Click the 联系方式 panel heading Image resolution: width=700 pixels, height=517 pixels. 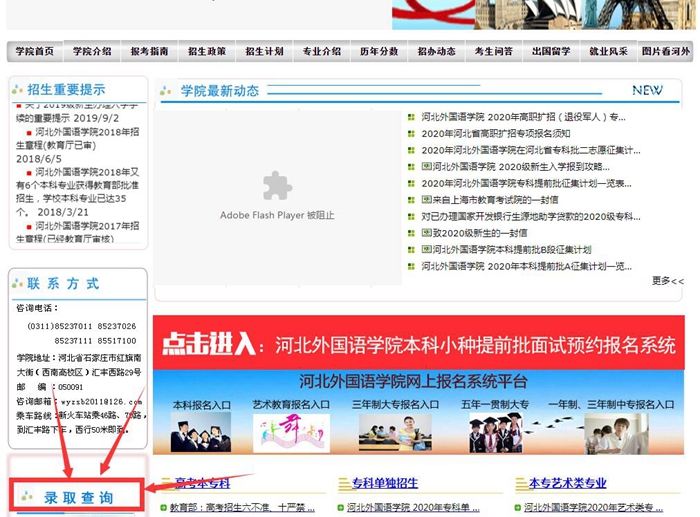click(63, 284)
